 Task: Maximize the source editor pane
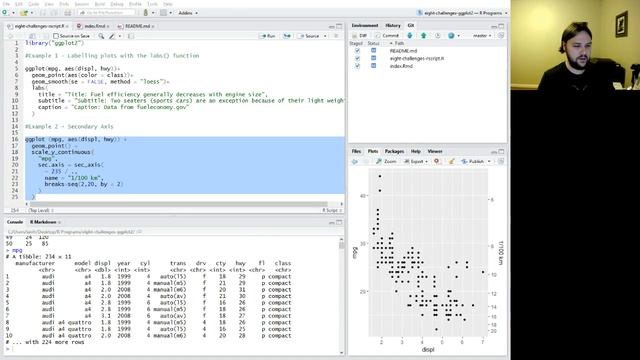(x=339, y=26)
